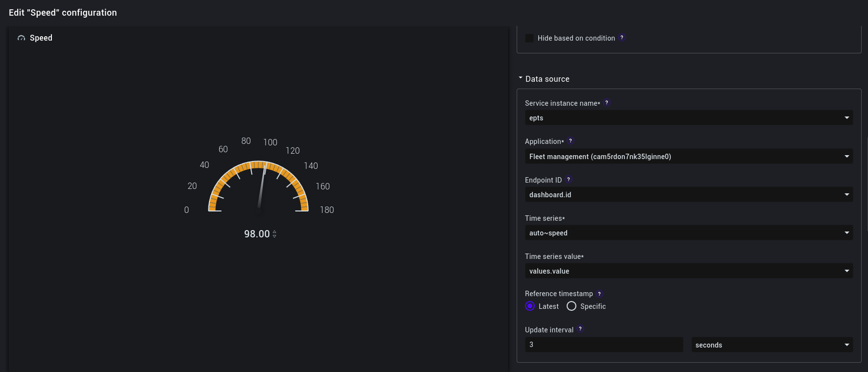Click the Specific radio label text

(593, 306)
